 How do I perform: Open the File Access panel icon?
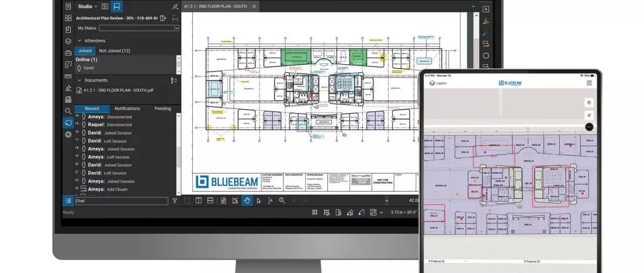[68, 6]
